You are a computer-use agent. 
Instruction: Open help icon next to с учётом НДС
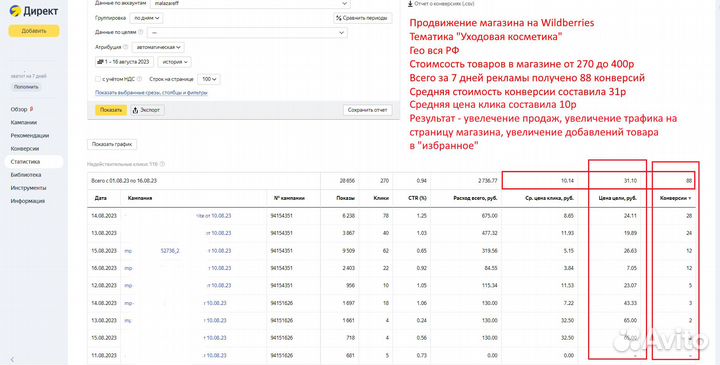click(139, 79)
